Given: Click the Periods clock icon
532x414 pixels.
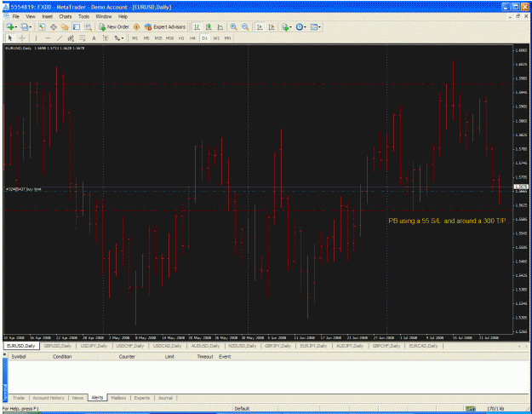Looking at the screenshot, I should (299, 26).
